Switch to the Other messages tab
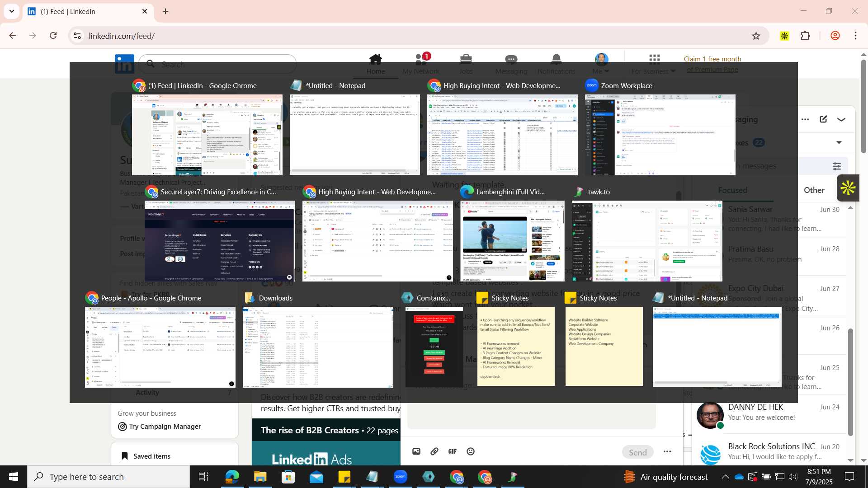 point(814,190)
